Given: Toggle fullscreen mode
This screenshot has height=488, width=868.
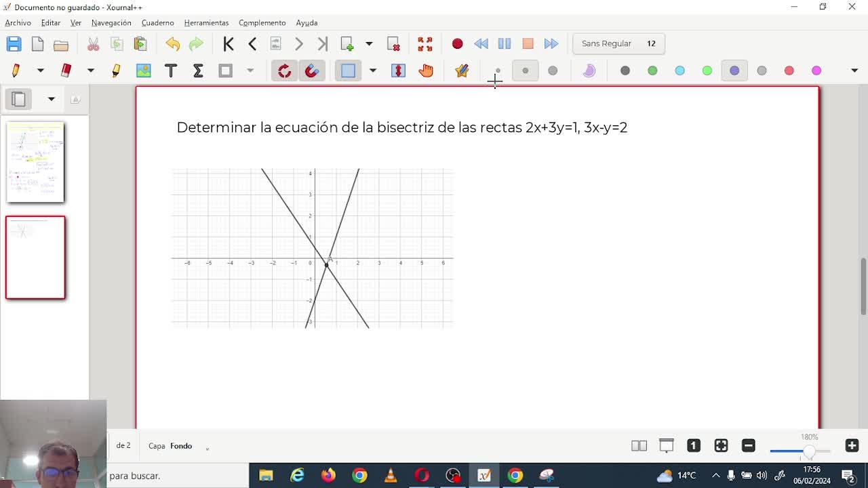Looking at the screenshot, I should tap(425, 44).
